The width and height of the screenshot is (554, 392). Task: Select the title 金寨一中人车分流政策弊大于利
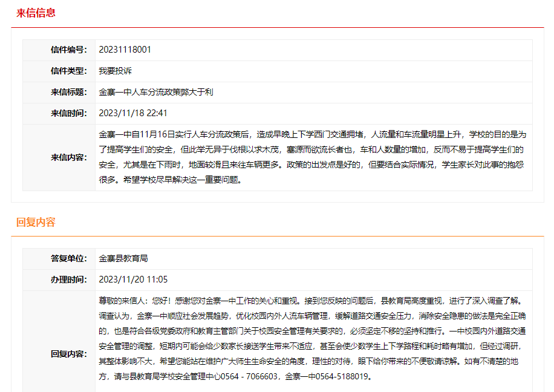tap(156, 93)
